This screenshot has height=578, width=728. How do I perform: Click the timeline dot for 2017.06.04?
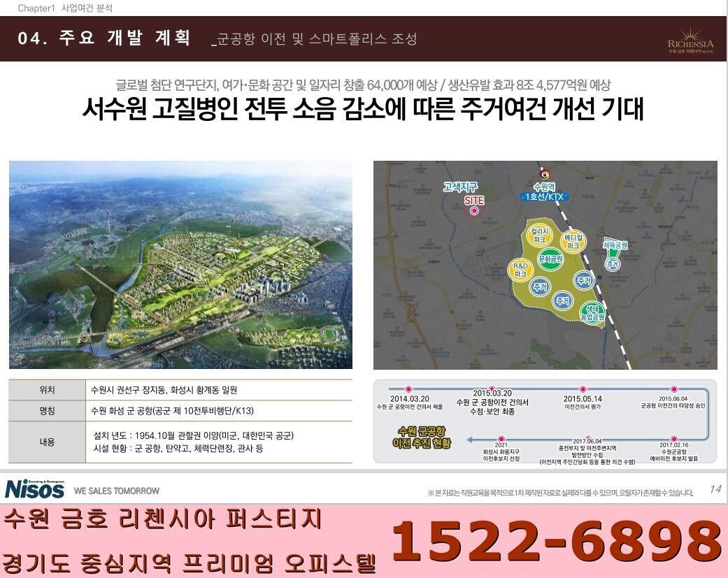click(x=587, y=439)
